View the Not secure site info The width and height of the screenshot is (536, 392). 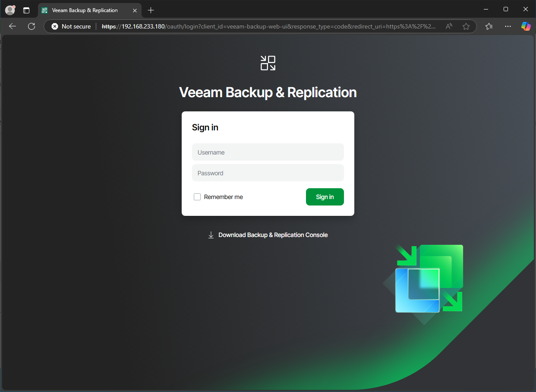point(71,26)
